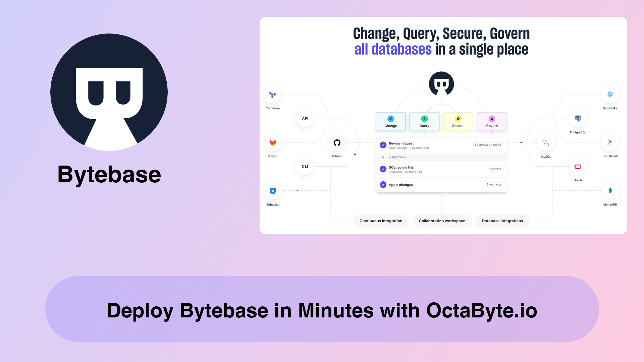Image resolution: width=644 pixels, height=362 pixels.
Task: Click the Terraform integration icon
Action: coord(272,95)
